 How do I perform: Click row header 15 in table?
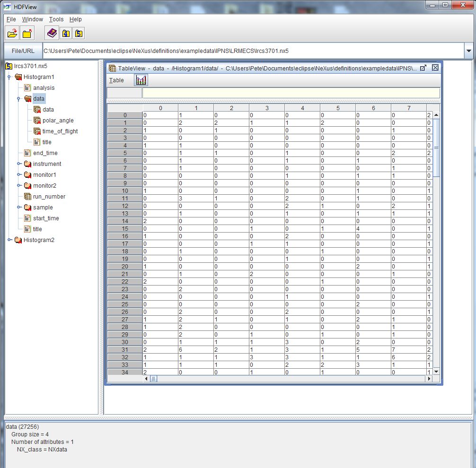(125, 229)
